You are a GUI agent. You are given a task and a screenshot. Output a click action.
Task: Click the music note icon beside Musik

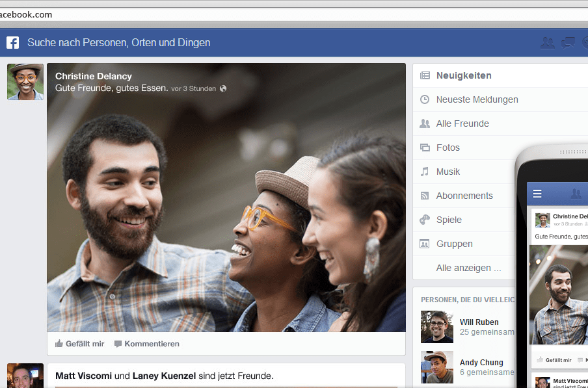point(425,172)
